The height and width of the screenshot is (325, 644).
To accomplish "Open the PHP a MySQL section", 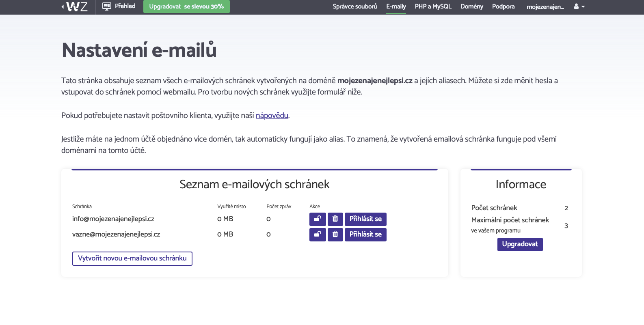I will 433,6.
